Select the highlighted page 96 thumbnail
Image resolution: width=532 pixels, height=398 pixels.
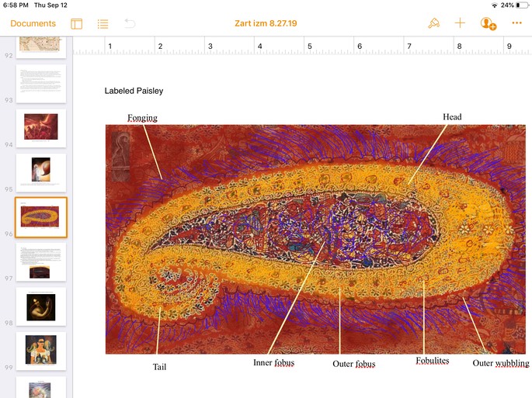click(41, 216)
